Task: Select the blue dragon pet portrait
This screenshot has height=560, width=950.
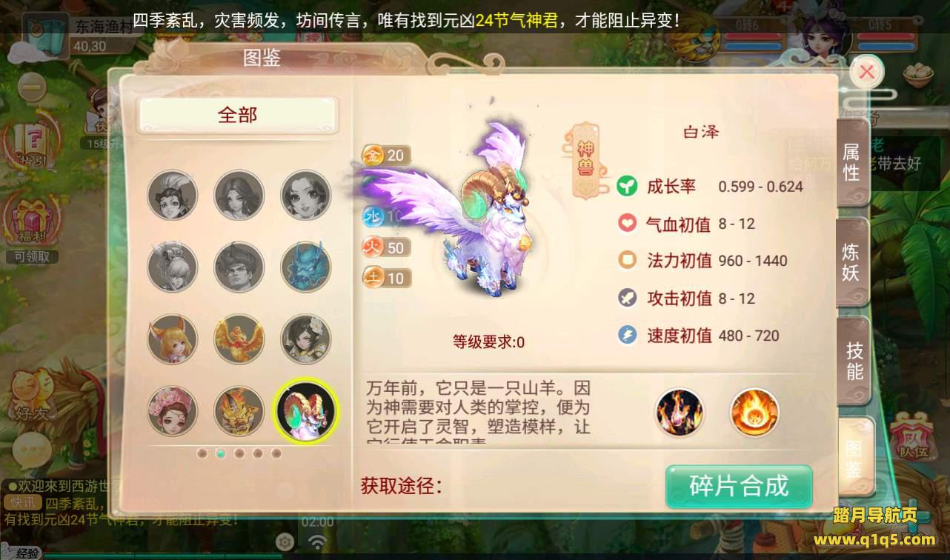Action: click(x=306, y=267)
